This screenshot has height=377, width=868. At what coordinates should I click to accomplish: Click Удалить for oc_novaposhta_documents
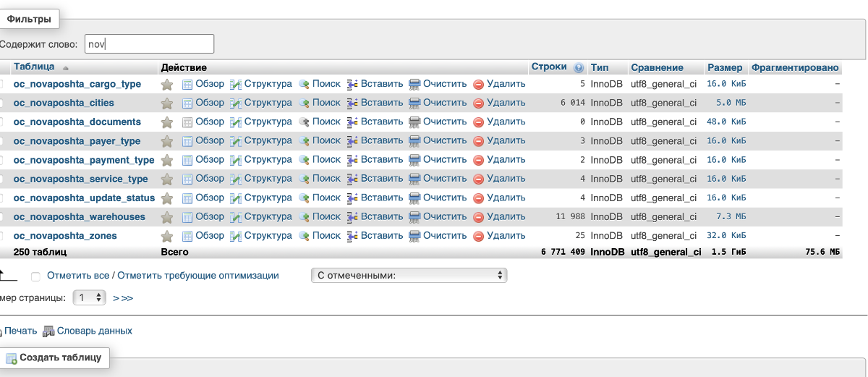point(499,122)
